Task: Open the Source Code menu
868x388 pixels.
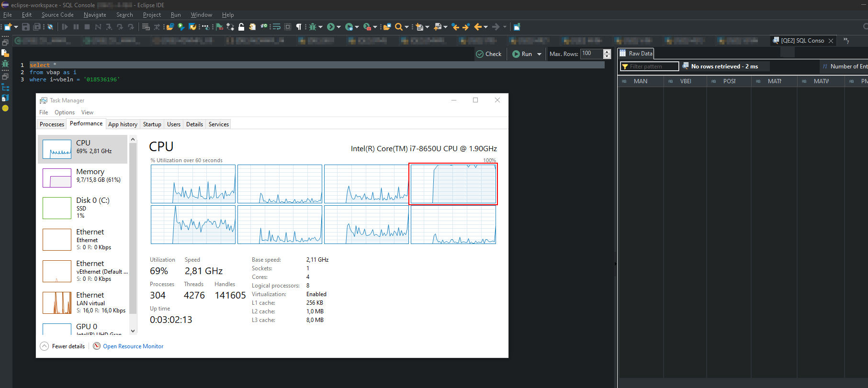Action: point(57,15)
